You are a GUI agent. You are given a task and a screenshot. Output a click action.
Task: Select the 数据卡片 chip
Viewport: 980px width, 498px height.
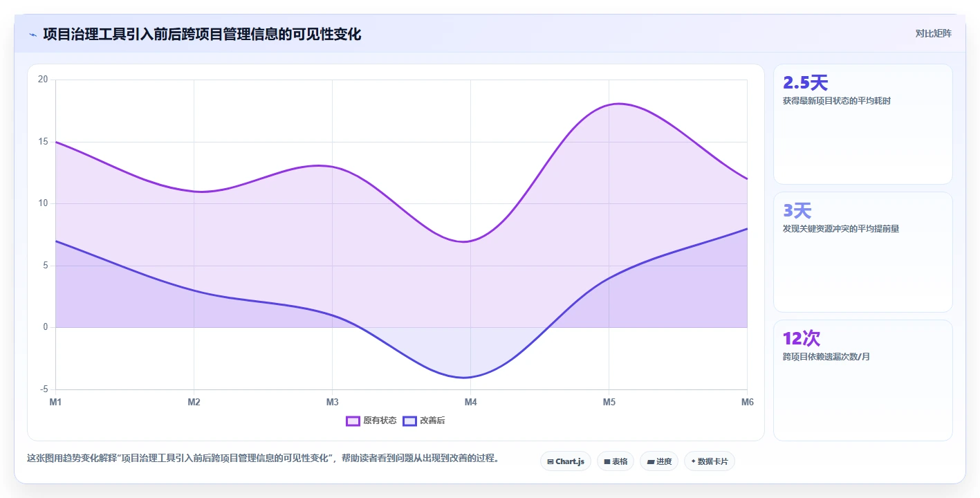[710, 461]
